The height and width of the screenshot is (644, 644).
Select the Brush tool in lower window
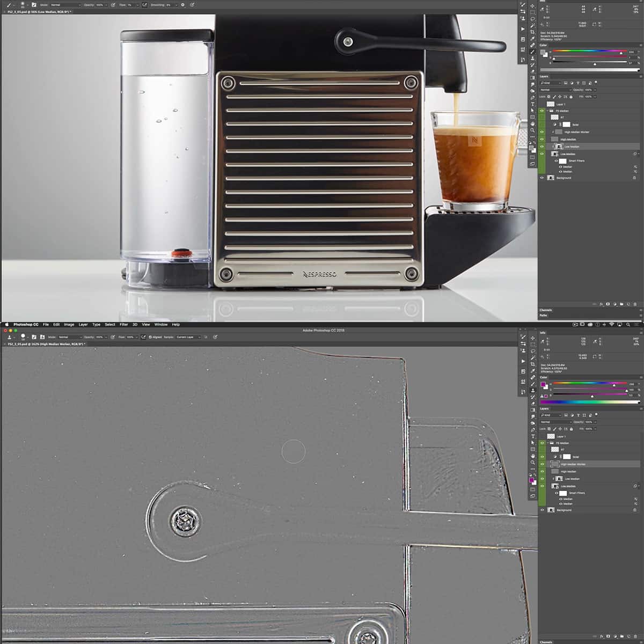(533, 384)
